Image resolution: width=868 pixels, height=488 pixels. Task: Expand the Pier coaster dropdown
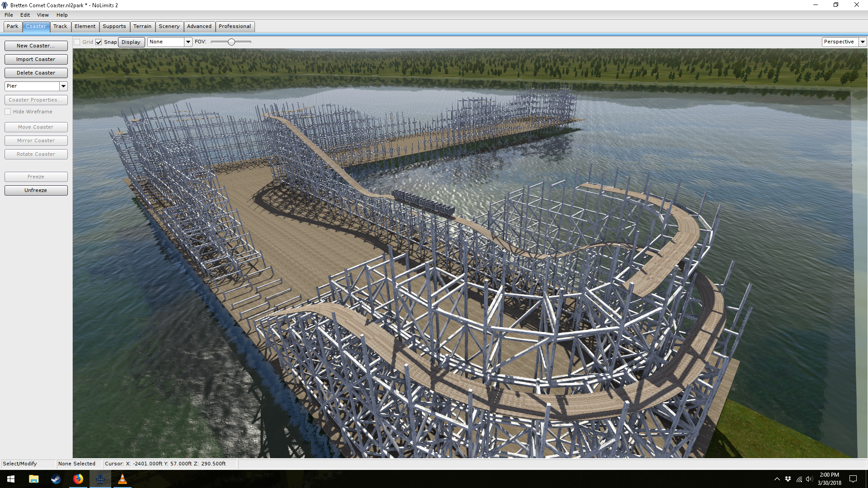pos(63,86)
